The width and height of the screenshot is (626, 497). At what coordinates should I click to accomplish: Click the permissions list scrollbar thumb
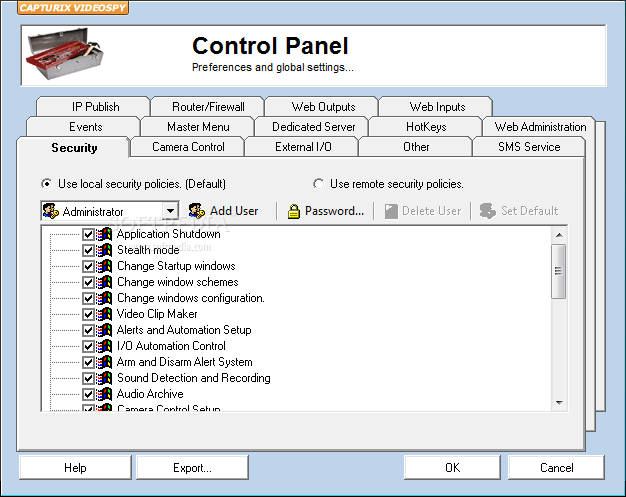pyautogui.click(x=559, y=271)
